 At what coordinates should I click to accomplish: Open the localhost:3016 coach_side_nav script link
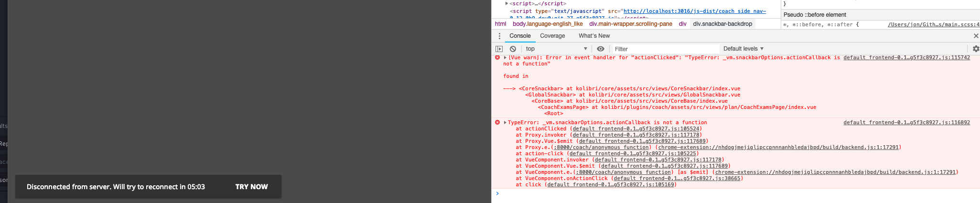(x=695, y=11)
